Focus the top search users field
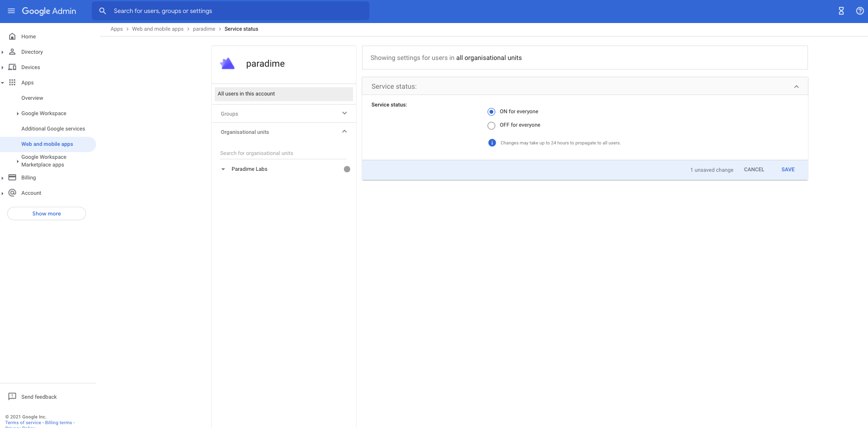The width and height of the screenshot is (868, 428). [231, 11]
